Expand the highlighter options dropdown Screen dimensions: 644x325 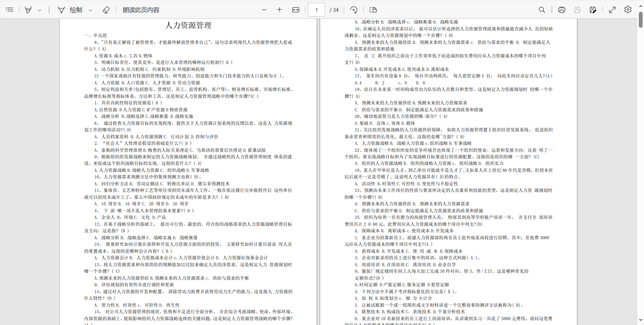pos(39,10)
